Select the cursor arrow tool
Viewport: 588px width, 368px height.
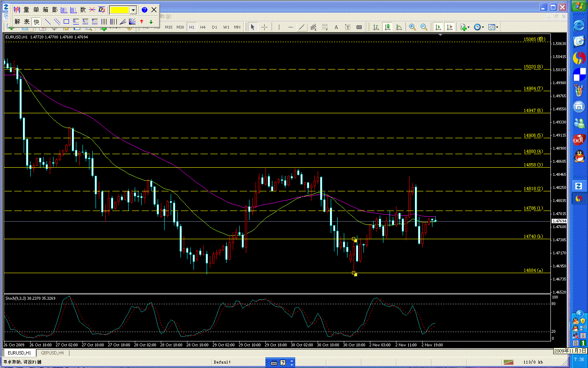253,27
